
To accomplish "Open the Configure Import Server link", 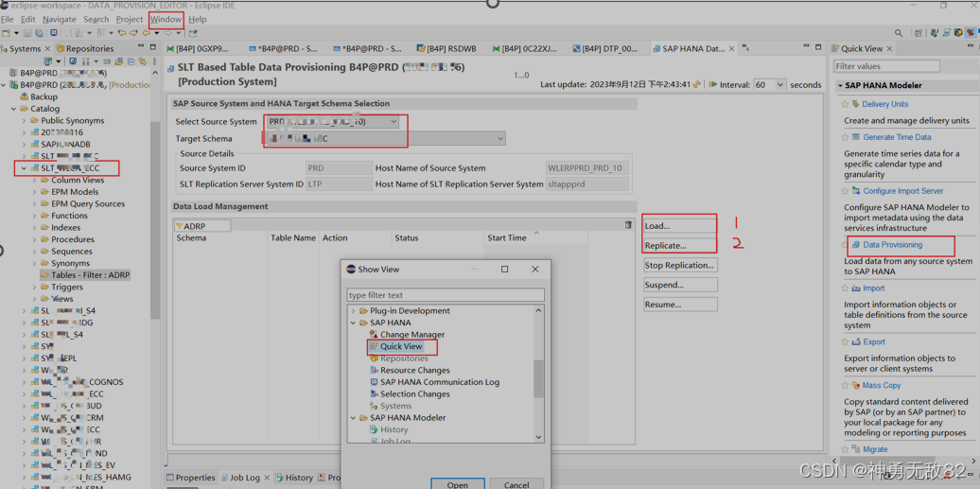I will click(903, 191).
